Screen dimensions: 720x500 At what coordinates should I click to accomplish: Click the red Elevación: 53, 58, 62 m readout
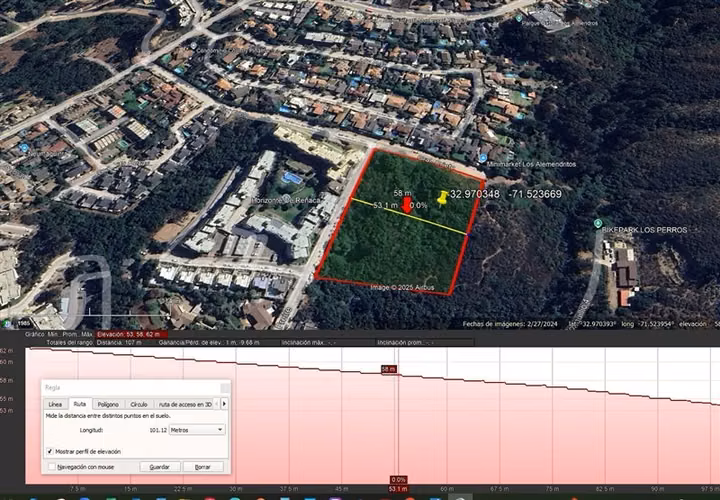pos(130,334)
